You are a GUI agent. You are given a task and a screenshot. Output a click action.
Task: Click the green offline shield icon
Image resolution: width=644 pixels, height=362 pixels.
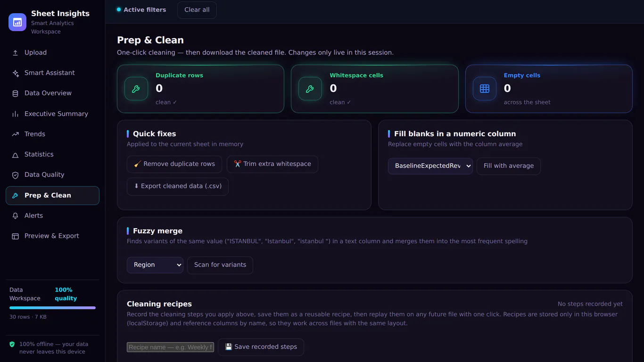(x=12, y=345)
